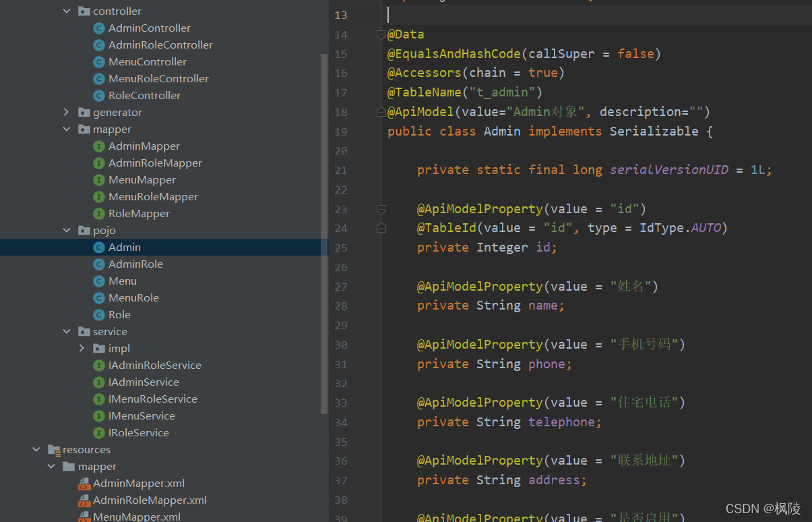Click the serialVersionUID field name
The width and height of the screenshot is (812, 522).
point(669,170)
